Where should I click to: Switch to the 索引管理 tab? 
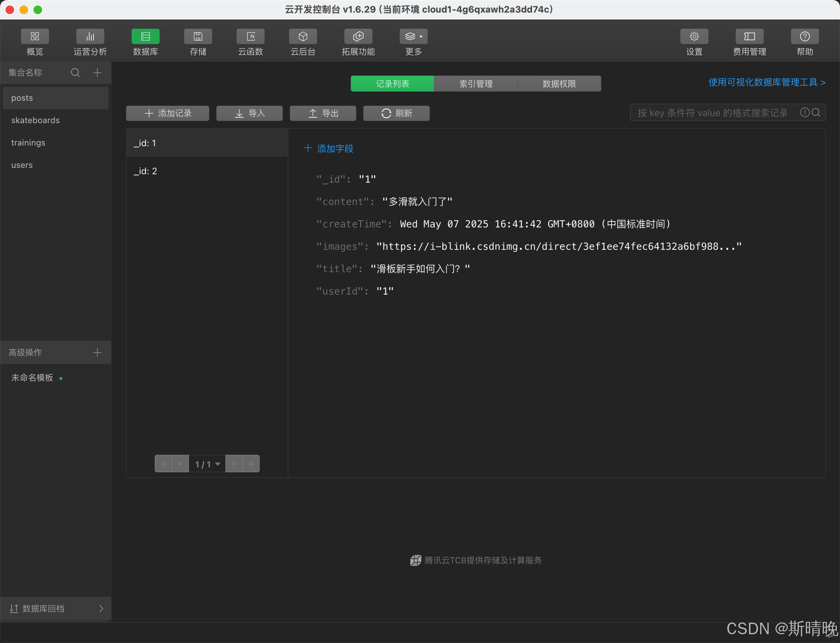click(x=476, y=84)
